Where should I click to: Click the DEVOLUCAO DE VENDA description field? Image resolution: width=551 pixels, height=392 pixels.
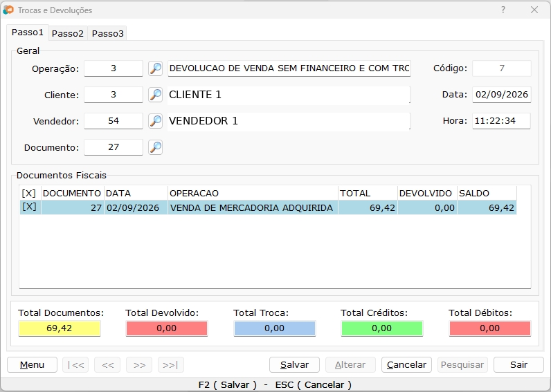[289, 68]
